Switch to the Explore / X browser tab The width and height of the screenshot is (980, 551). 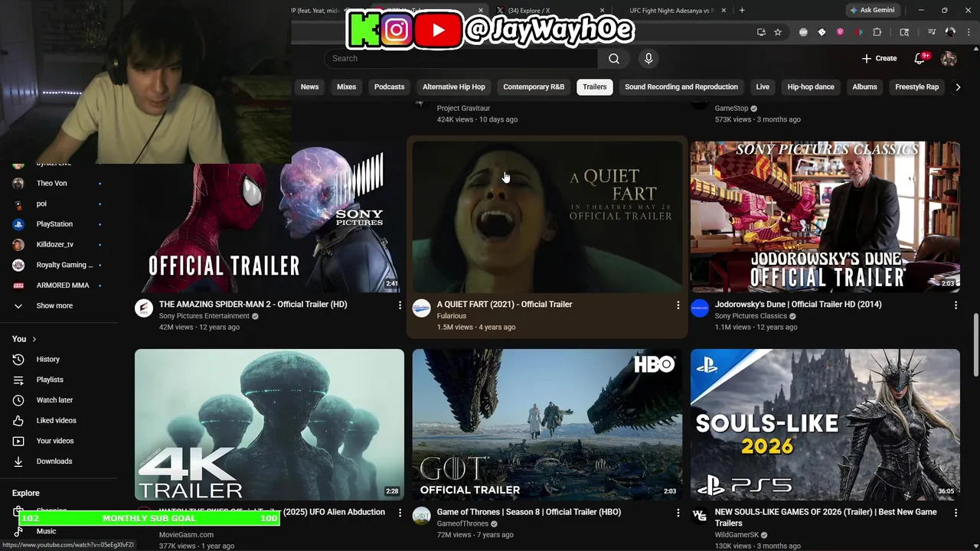point(550,10)
